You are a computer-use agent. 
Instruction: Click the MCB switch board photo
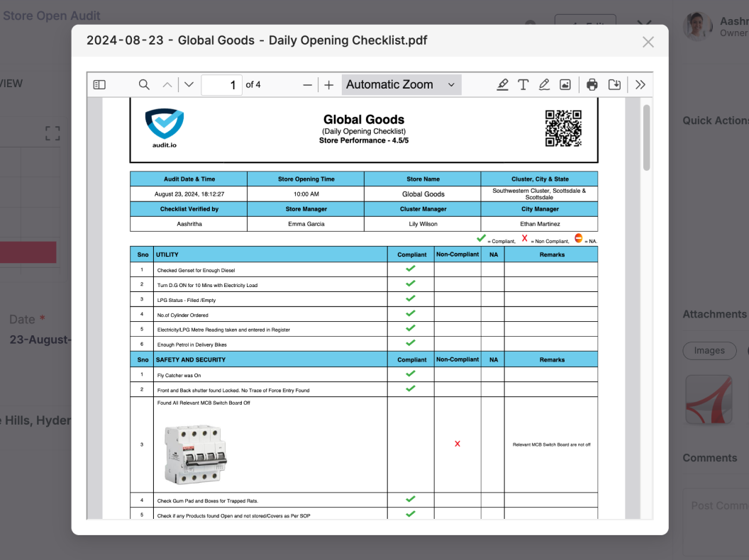[x=196, y=454]
